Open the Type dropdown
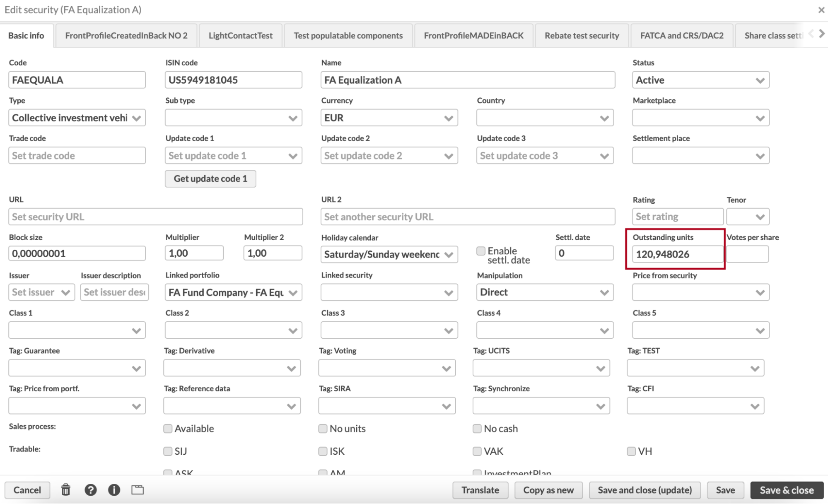The image size is (828, 504). point(77,118)
